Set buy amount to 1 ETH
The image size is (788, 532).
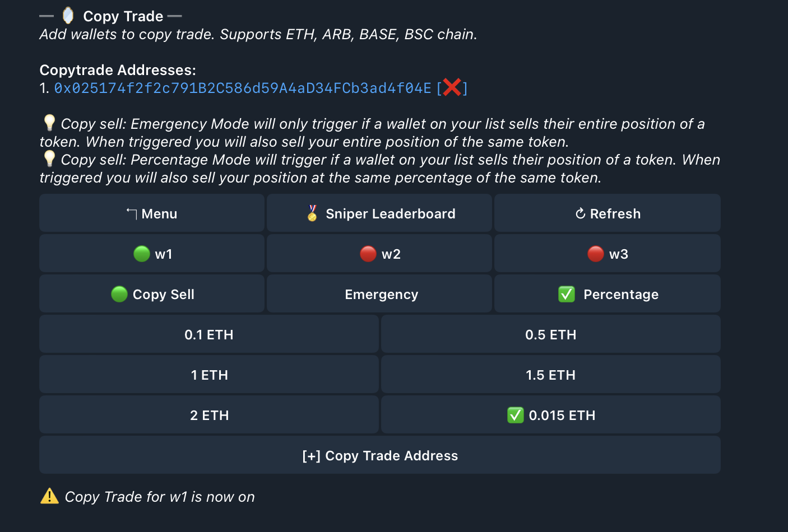pyautogui.click(x=208, y=375)
